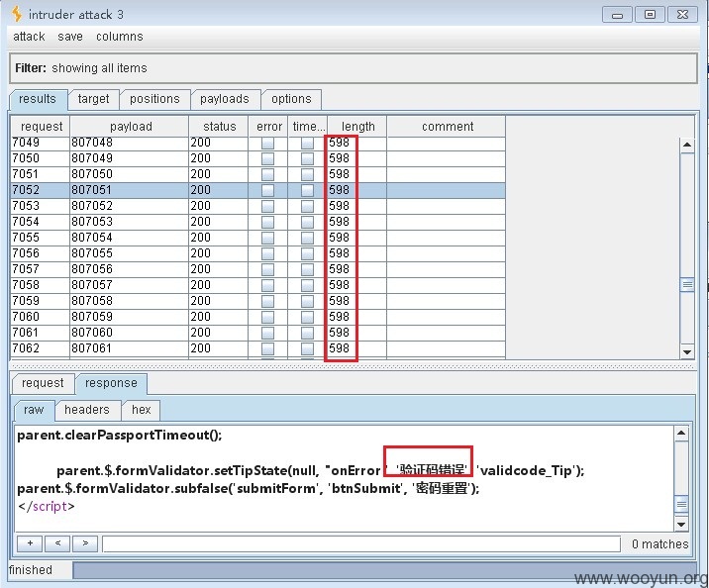Maximize the intruder attack 3 window
709x588 pixels.
(x=650, y=15)
